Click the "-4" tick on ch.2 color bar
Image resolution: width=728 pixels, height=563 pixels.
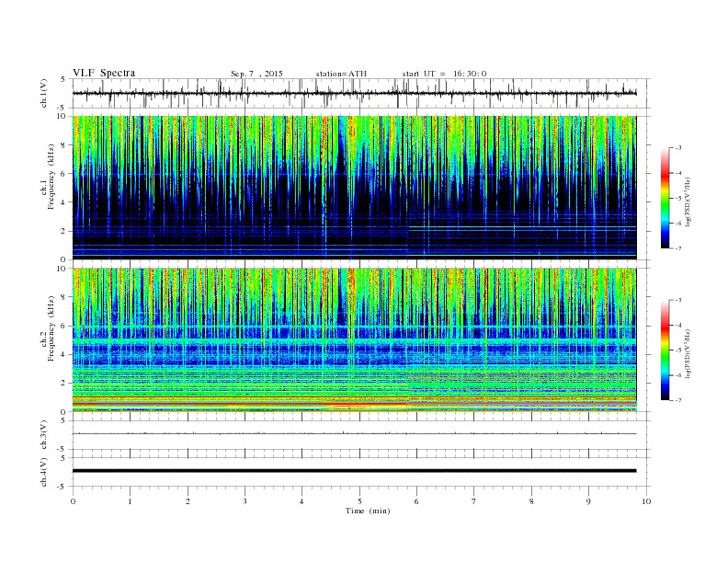pos(678,326)
